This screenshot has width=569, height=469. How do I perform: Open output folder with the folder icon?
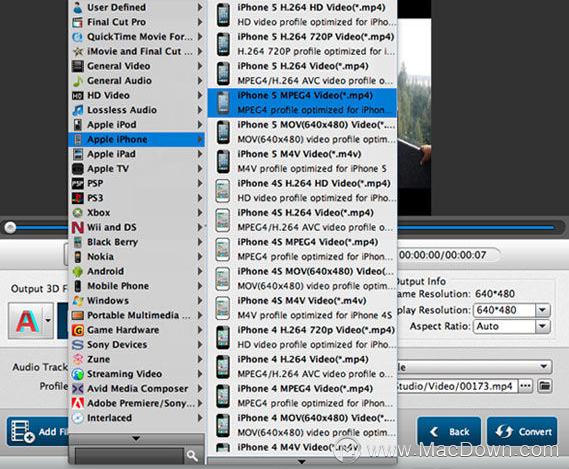(544, 386)
